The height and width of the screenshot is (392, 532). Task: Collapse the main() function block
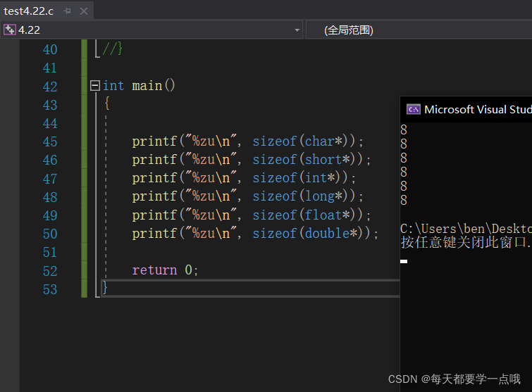95,85
